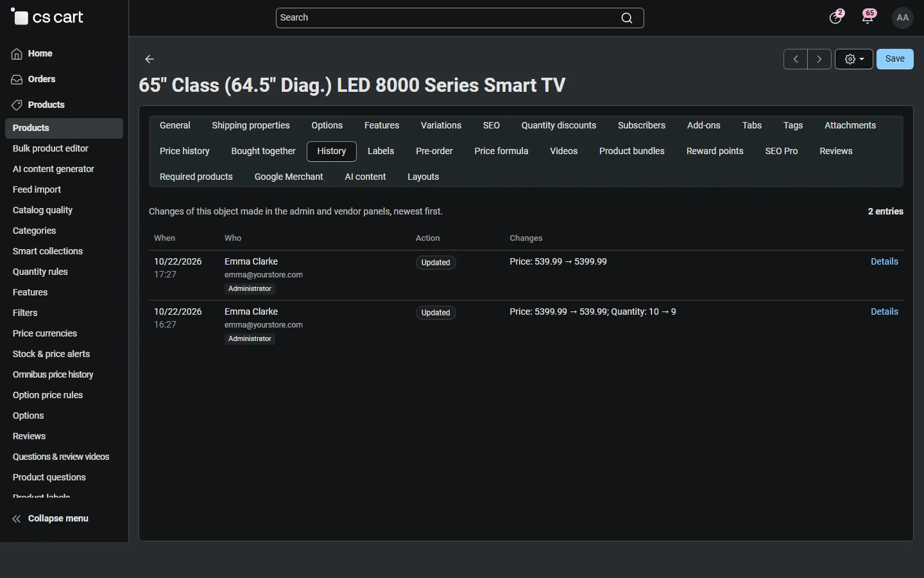924x578 pixels.
Task: Select the Price history tab
Action: (x=185, y=152)
